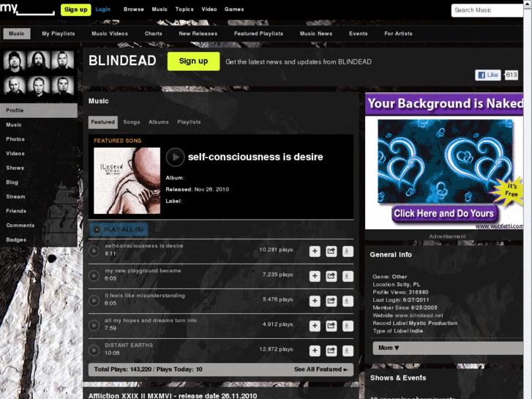Open My Playlists in music navigation
The width and height of the screenshot is (532, 399).
[x=59, y=34]
